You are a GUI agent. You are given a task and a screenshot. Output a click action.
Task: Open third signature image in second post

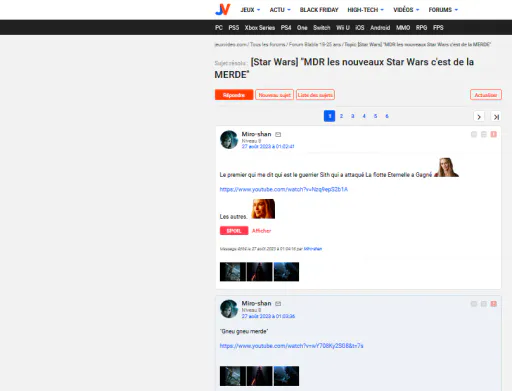[286, 376]
